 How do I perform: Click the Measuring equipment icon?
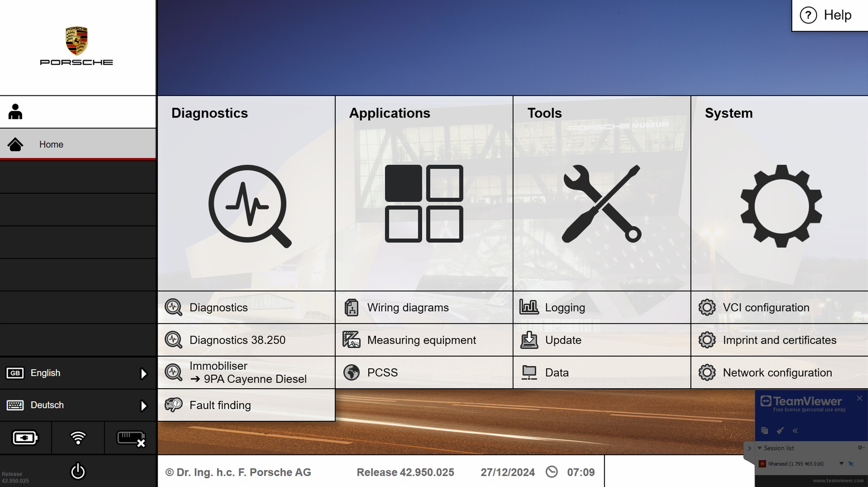pyautogui.click(x=351, y=340)
